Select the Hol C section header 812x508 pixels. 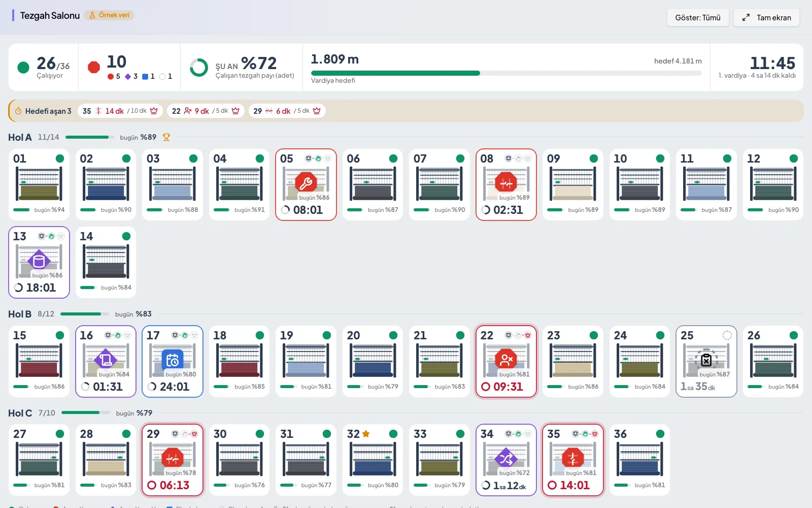[20, 413]
